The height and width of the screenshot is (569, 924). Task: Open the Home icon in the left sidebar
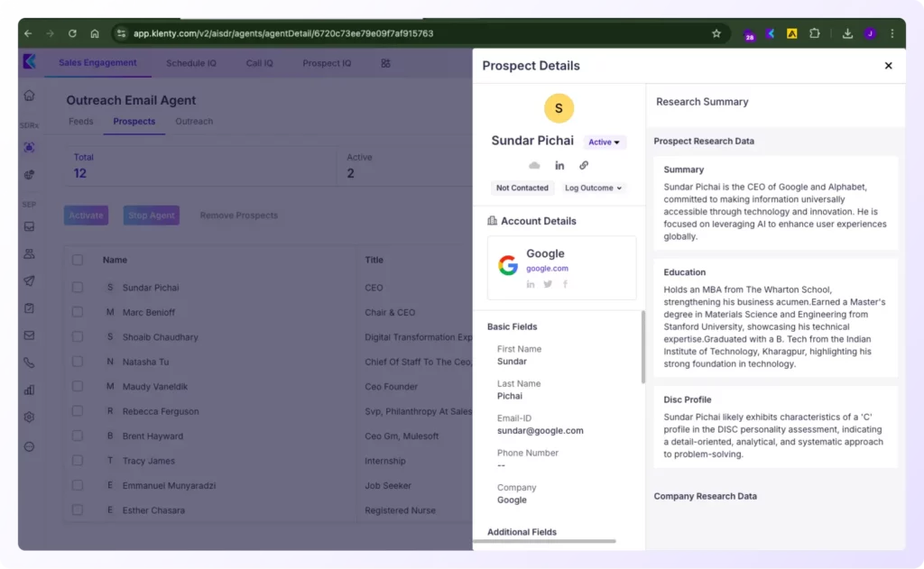pos(30,96)
